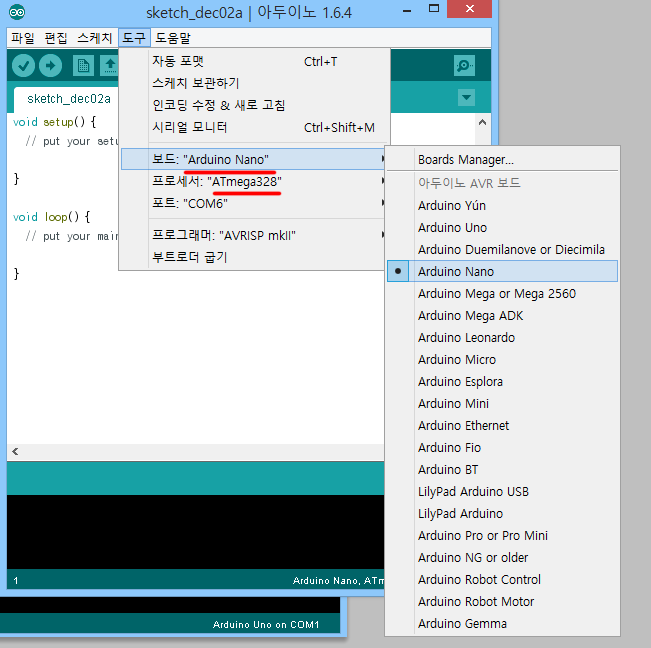The height and width of the screenshot is (648, 651).
Task: Open the 편집 menu
Action: (x=56, y=38)
